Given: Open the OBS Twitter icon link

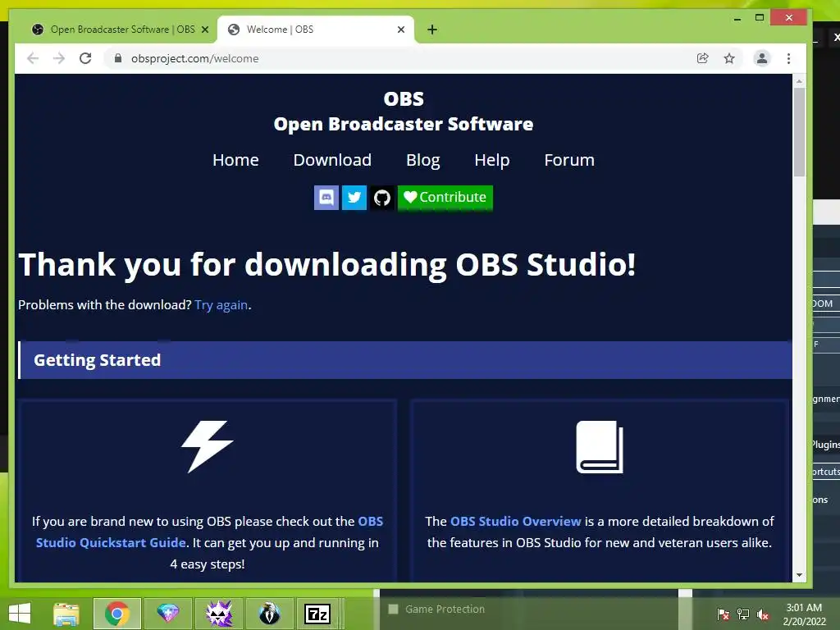Looking at the screenshot, I should [354, 198].
